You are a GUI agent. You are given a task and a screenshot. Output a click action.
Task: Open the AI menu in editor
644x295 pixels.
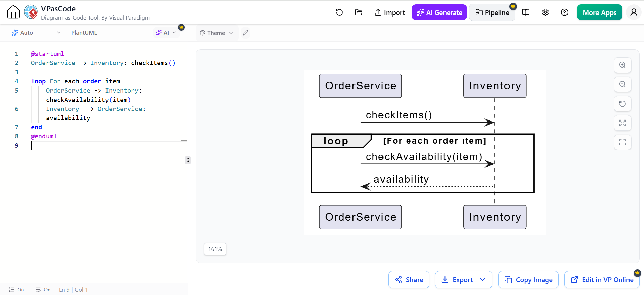pos(166,33)
